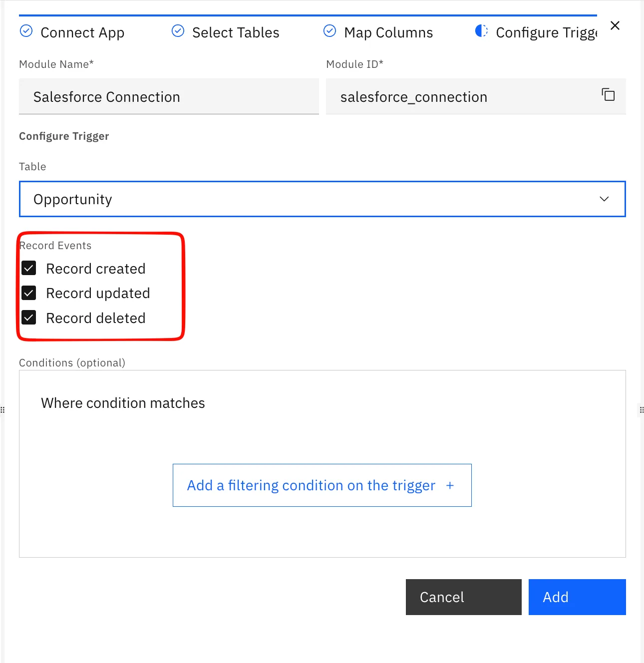Image resolution: width=644 pixels, height=663 pixels.
Task: Go to the Select Tables step
Action: click(x=236, y=32)
